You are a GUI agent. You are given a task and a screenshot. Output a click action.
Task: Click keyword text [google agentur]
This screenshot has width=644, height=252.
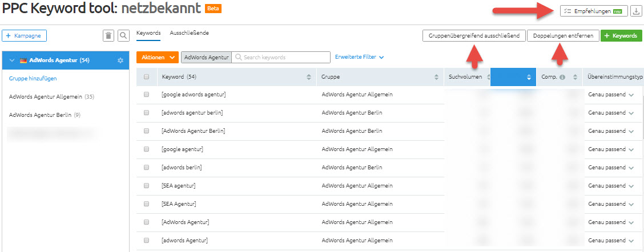click(182, 149)
